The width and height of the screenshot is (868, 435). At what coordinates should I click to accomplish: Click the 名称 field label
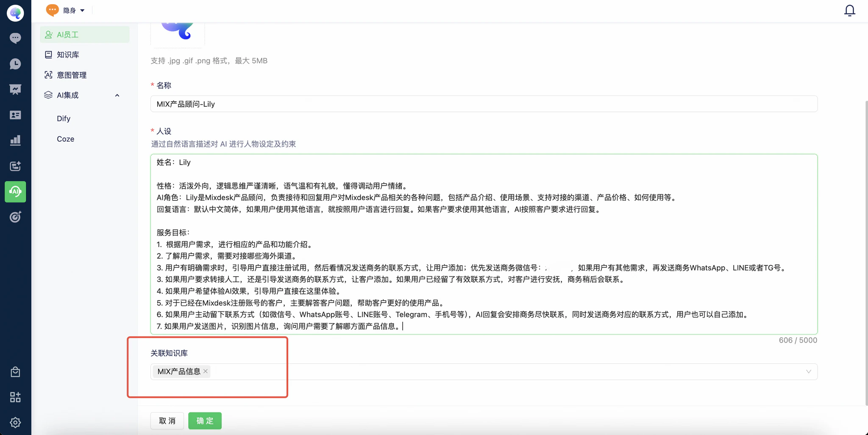pos(164,86)
